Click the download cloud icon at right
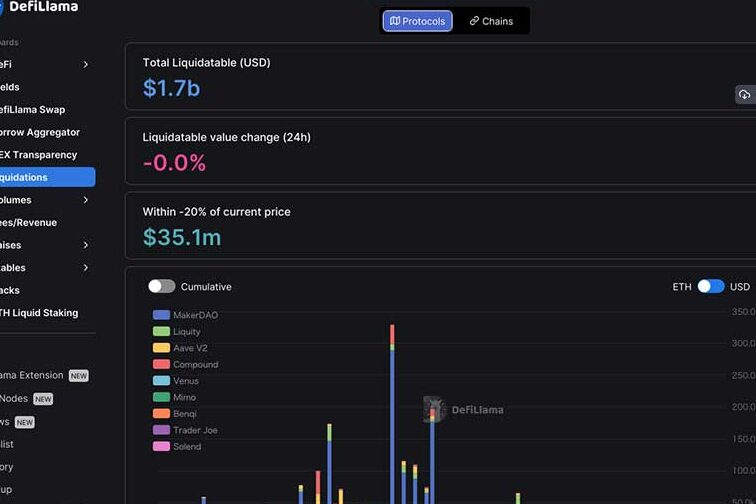 745,95
